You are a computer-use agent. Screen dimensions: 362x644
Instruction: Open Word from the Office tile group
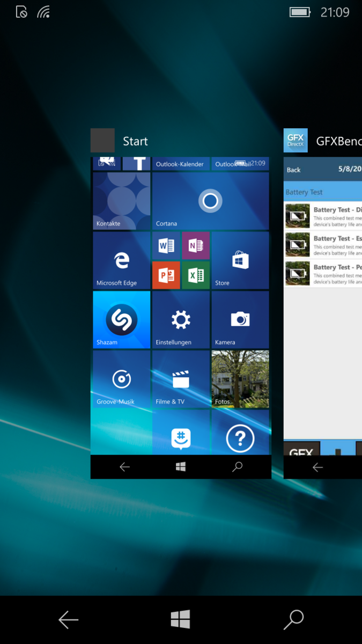[x=166, y=246]
